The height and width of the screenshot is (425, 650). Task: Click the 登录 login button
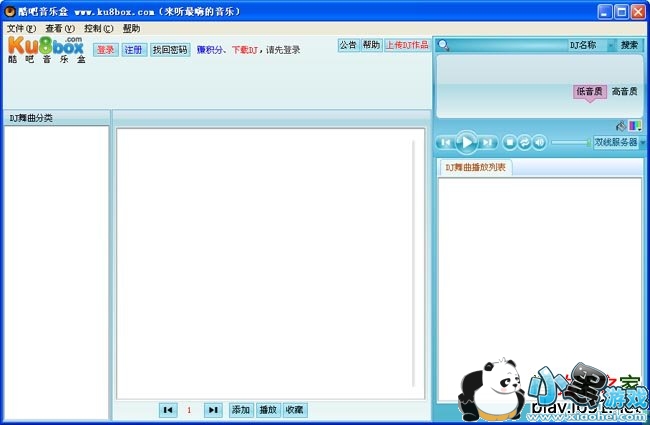(105, 49)
